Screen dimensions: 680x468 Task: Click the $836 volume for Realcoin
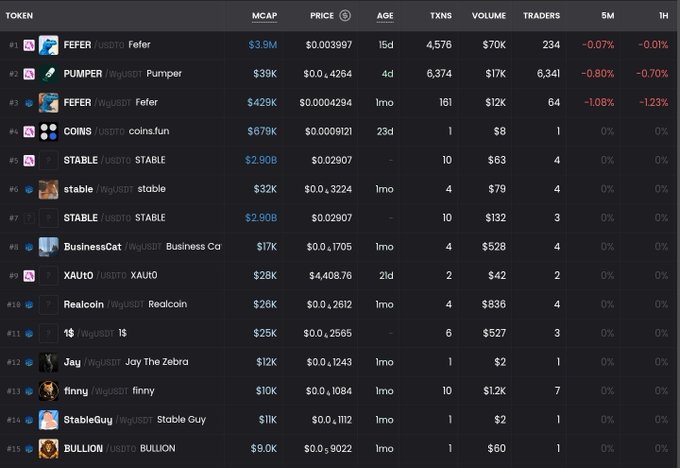point(494,304)
